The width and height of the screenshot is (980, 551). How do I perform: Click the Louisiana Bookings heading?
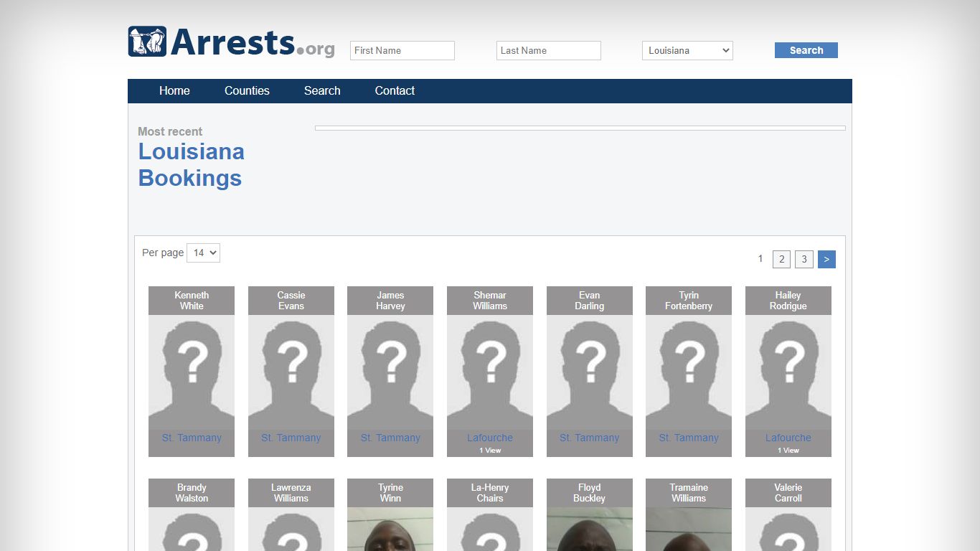pos(192,165)
